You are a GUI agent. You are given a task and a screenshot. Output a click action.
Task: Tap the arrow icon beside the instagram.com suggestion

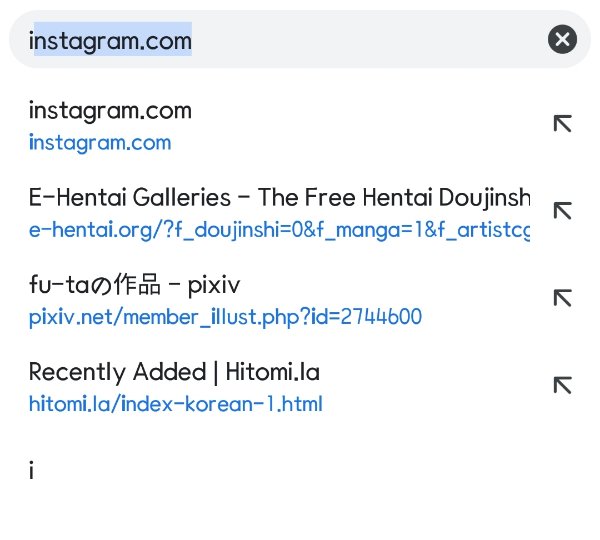(x=562, y=123)
